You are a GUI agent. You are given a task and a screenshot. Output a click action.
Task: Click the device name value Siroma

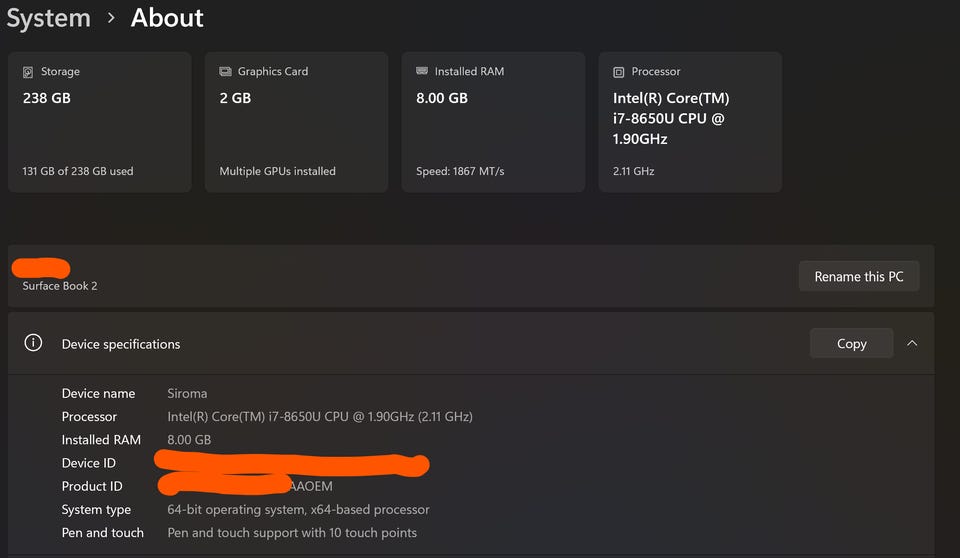point(188,394)
